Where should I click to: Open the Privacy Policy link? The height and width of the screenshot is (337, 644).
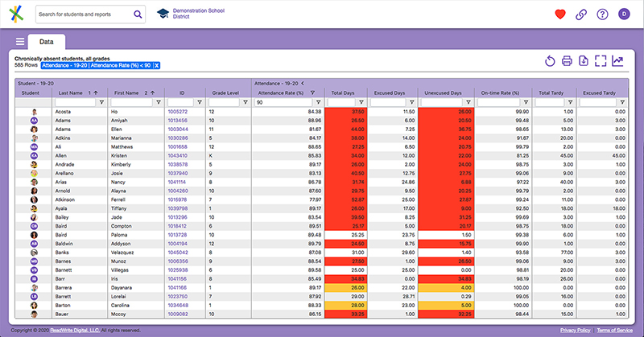point(575,331)
